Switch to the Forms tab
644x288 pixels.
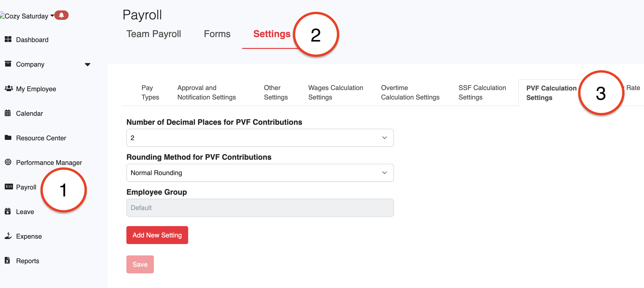point(217,34)
